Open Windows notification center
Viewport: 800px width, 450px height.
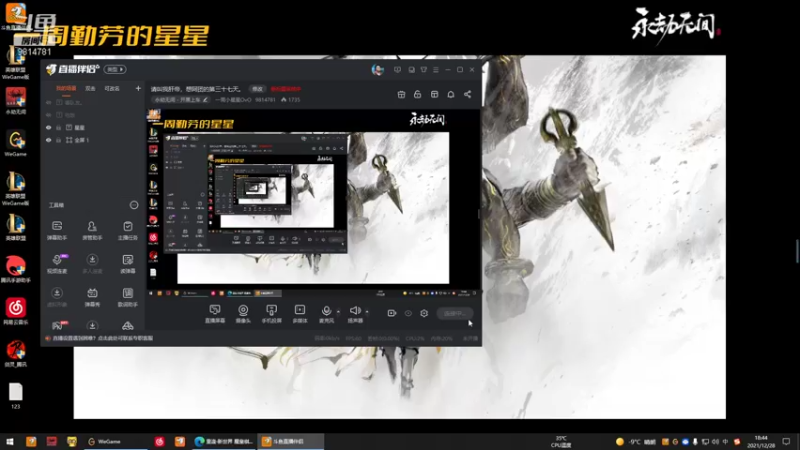(x=786, y=442)
